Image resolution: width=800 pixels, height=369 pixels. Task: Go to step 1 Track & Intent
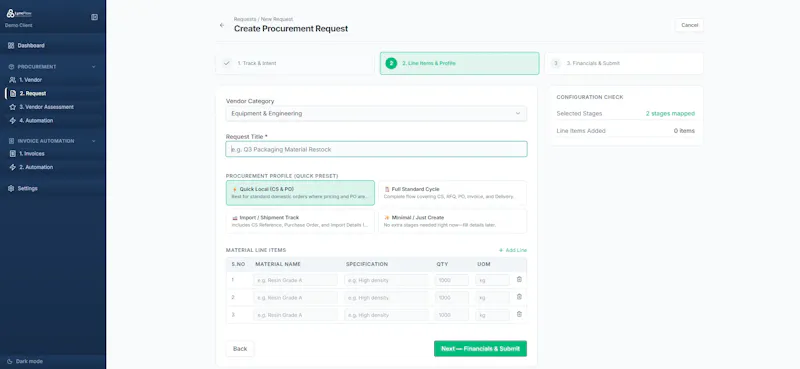pos(294,63)
